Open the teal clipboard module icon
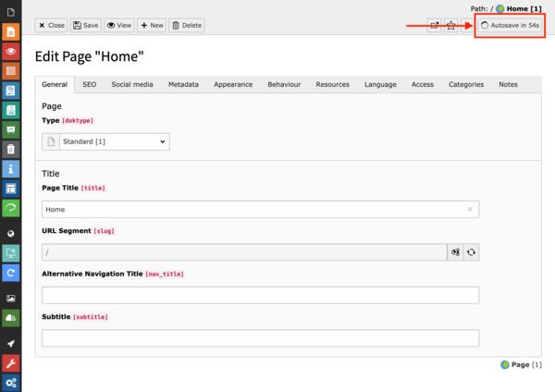The image size is (555, 392). pos(10,110)
